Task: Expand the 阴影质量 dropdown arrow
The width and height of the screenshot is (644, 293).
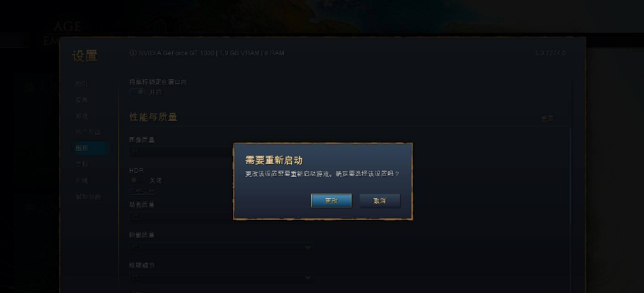Action: pos(308,248)
